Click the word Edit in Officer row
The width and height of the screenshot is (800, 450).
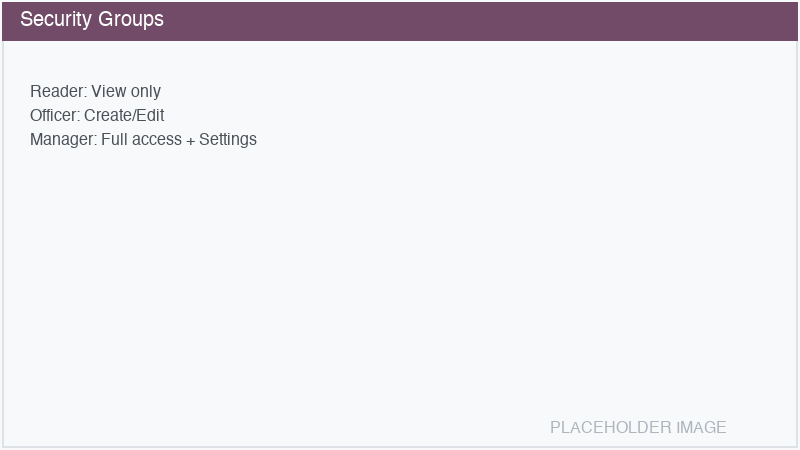[150, 116]
